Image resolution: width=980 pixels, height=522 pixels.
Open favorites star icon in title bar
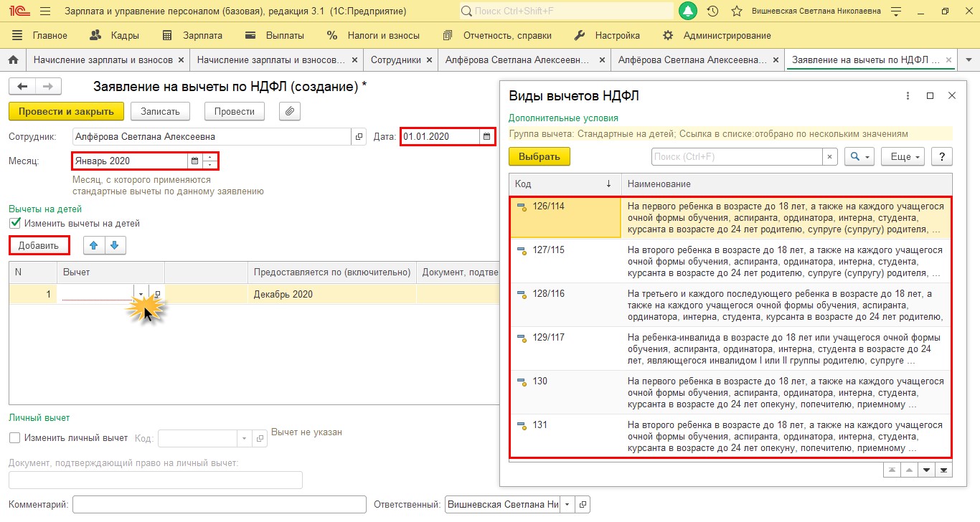736,11
